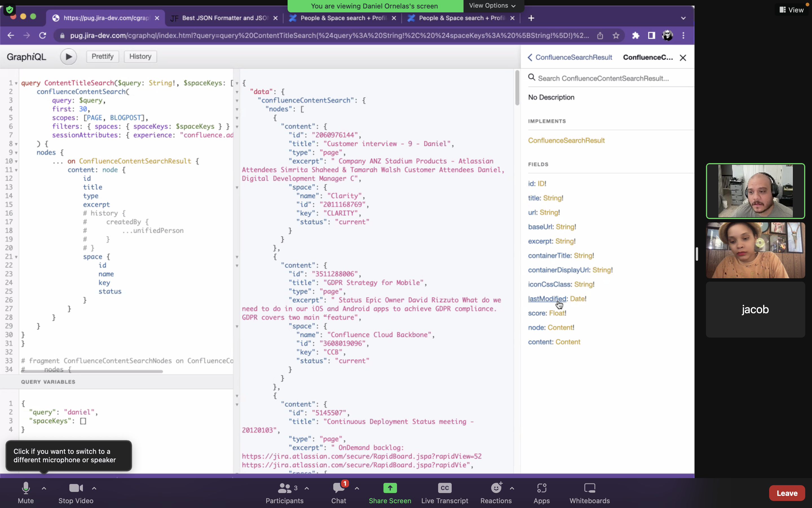Collapse the content block at line 11

click(x=16, y=170)
